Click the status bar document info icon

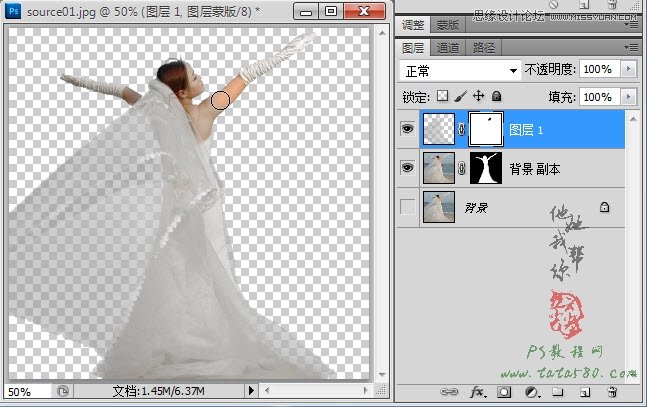pos(63,391)
